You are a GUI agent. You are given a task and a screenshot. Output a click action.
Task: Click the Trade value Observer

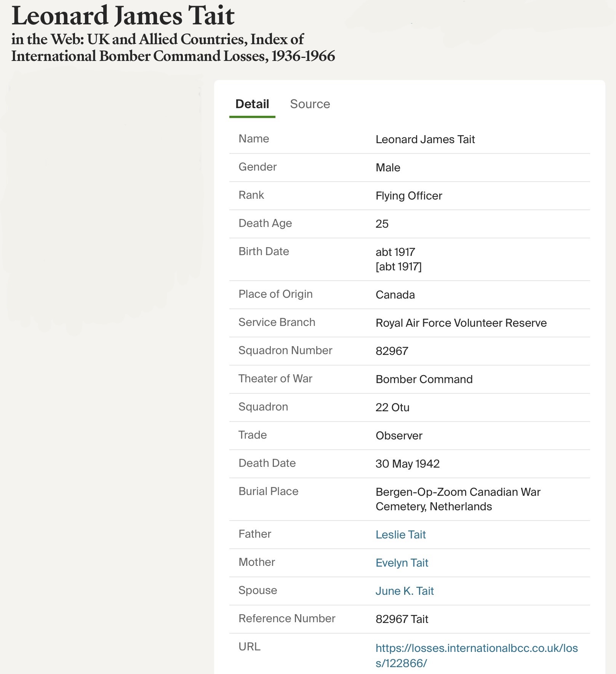point(398,436)
